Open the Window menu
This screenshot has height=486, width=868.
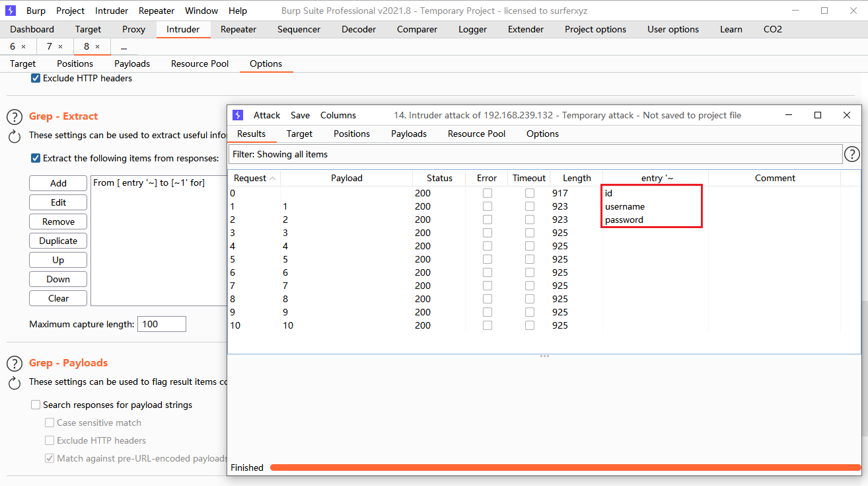pos(201,11)
